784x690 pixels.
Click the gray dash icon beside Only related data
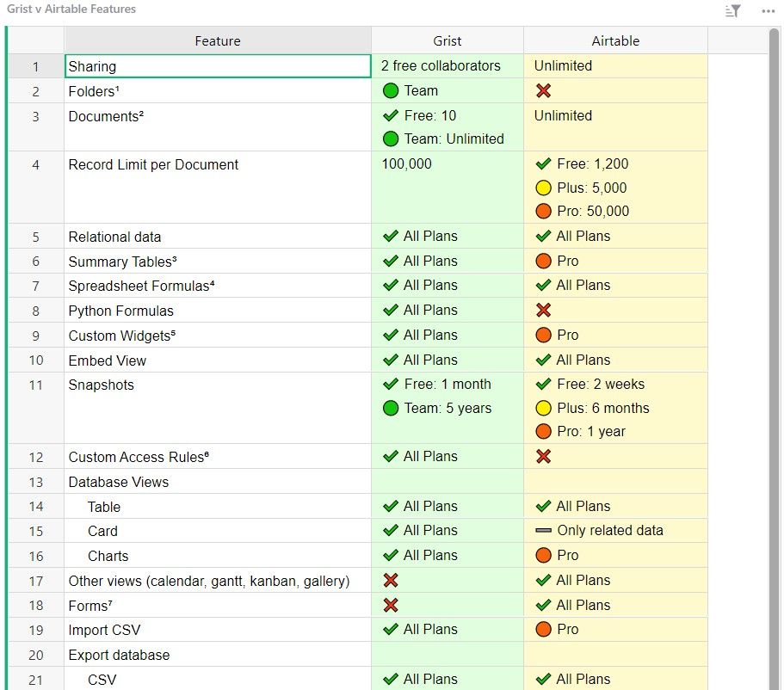543,530
